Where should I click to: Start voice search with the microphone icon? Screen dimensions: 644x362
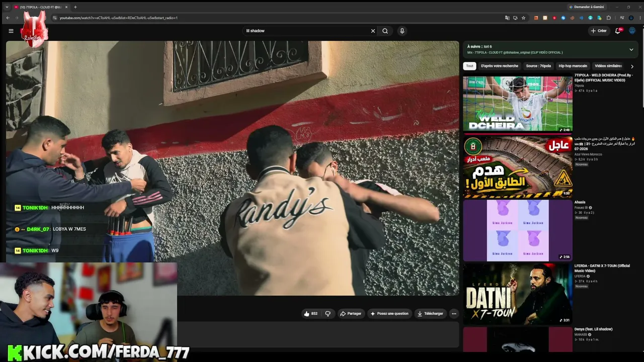point(402,31)
